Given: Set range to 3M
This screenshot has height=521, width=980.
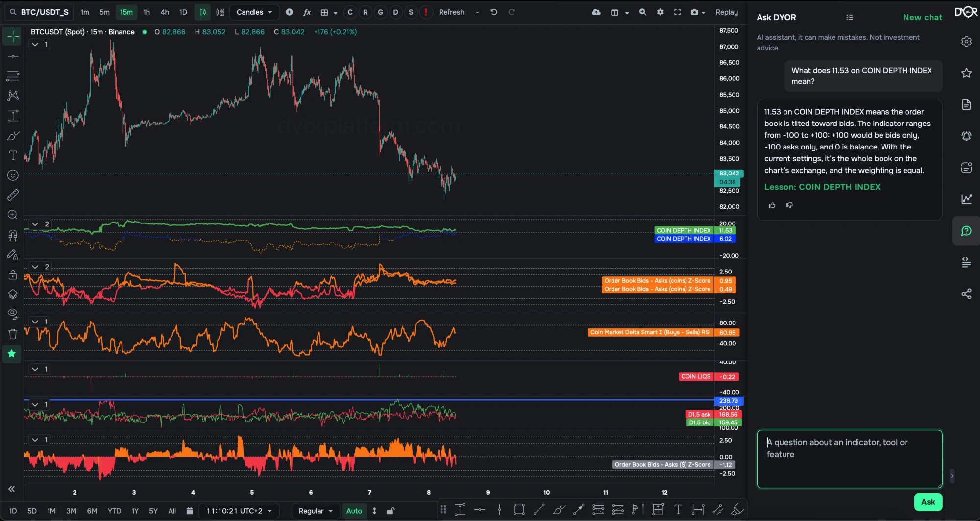Looking at the screenshot, I should coord(71,511).
